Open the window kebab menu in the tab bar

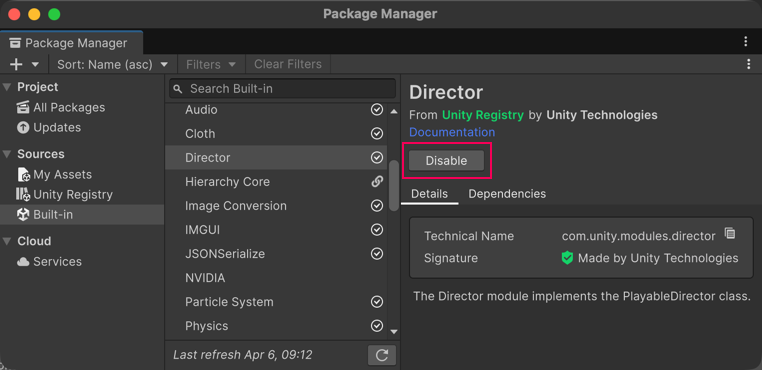(x=746, y=42)
